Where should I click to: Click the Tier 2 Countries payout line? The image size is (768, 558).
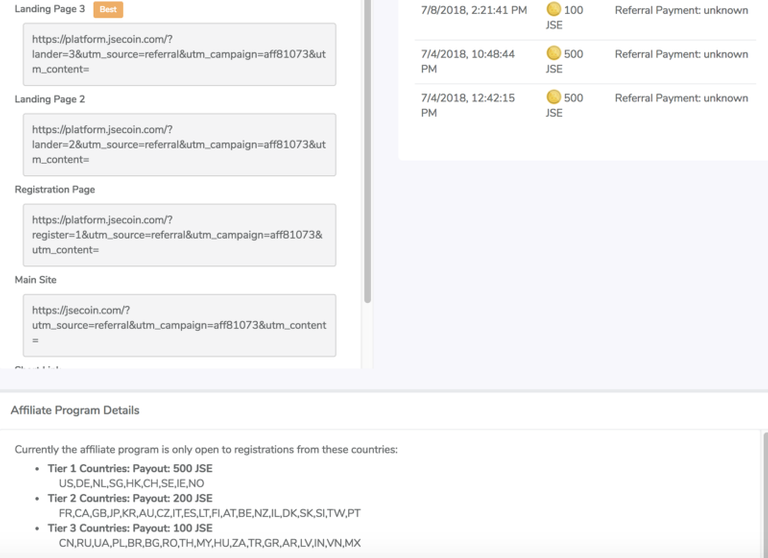(130, 498)
